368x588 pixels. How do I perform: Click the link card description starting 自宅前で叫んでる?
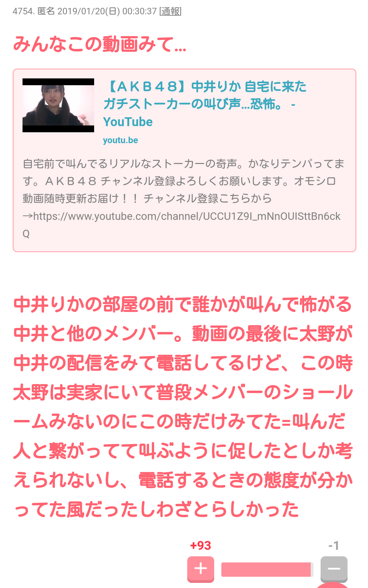(184, 198)
